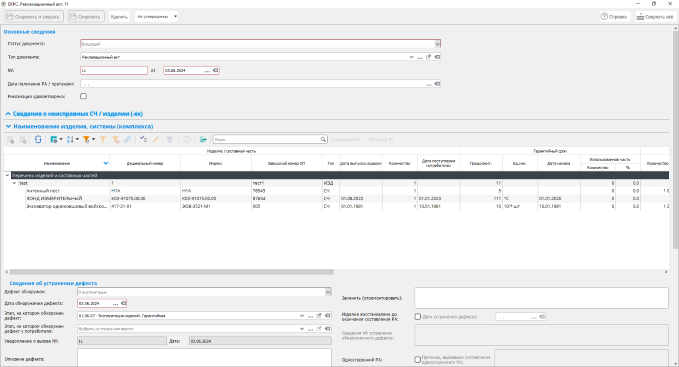
Task: Click the 'Заводской номер СЧ' column header
Action: click(286, 163)
